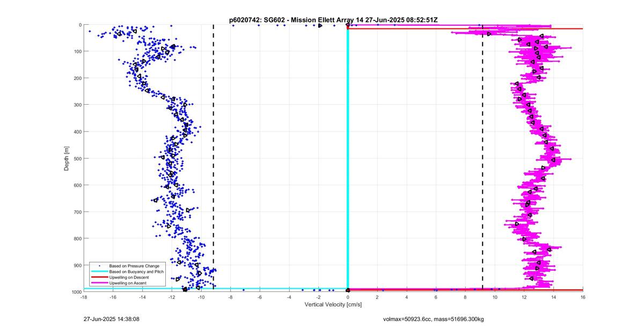The image size is (644, 328).
Task: Click the velocity axis tick label 0
Action: (x=348, y=297)
